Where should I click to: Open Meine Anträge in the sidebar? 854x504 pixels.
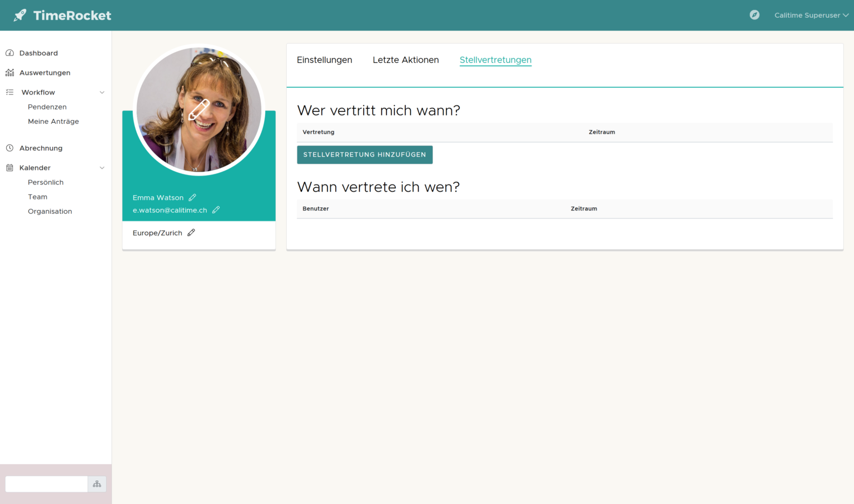(53, 121)
